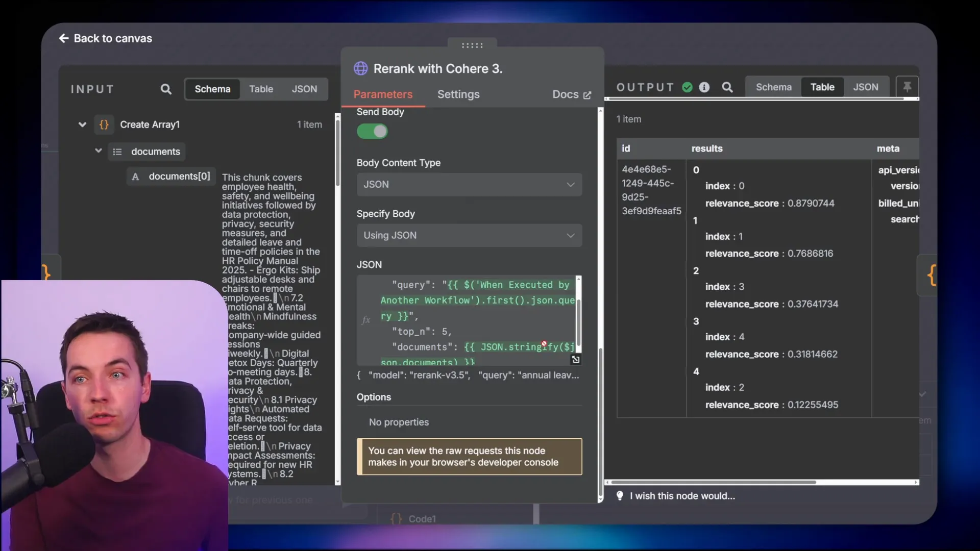Collapse the Create Array1 node
980x551 pixels.
tap(82, 124)
